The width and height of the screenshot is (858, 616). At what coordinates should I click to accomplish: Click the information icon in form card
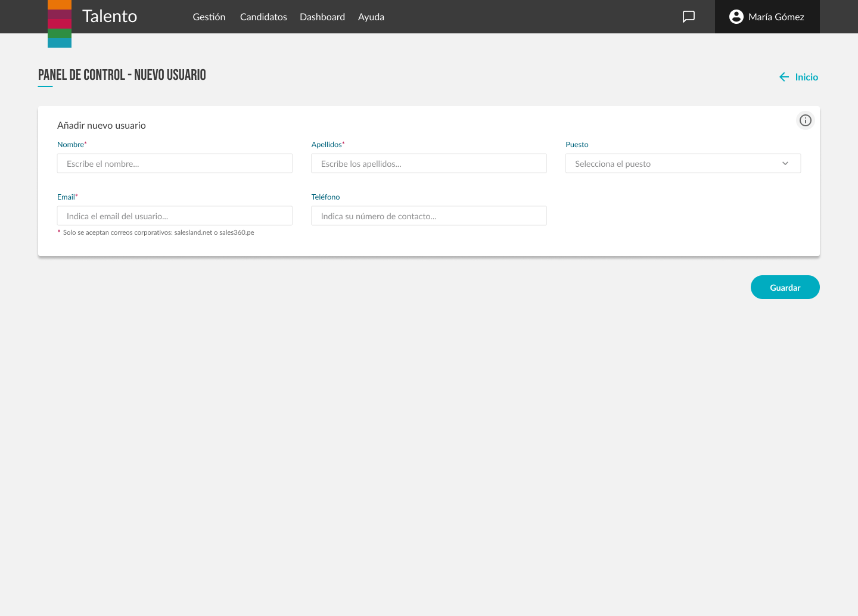806,120
